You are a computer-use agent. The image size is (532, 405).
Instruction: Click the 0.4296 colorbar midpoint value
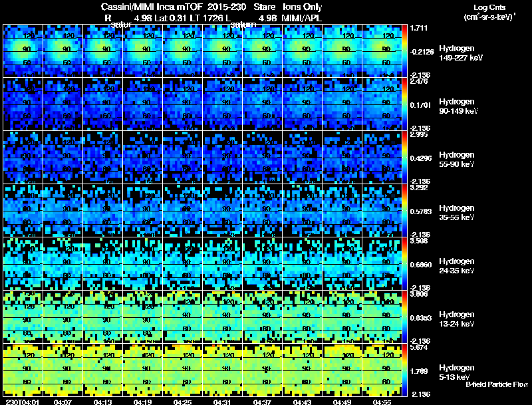coord(421,158)
